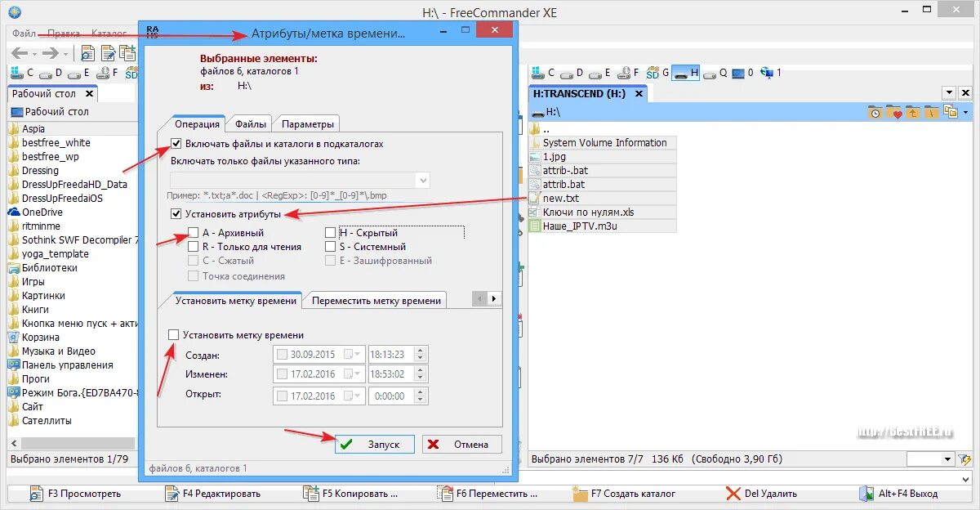Open favorites folder heart icon in right panel

pos(893,112)
